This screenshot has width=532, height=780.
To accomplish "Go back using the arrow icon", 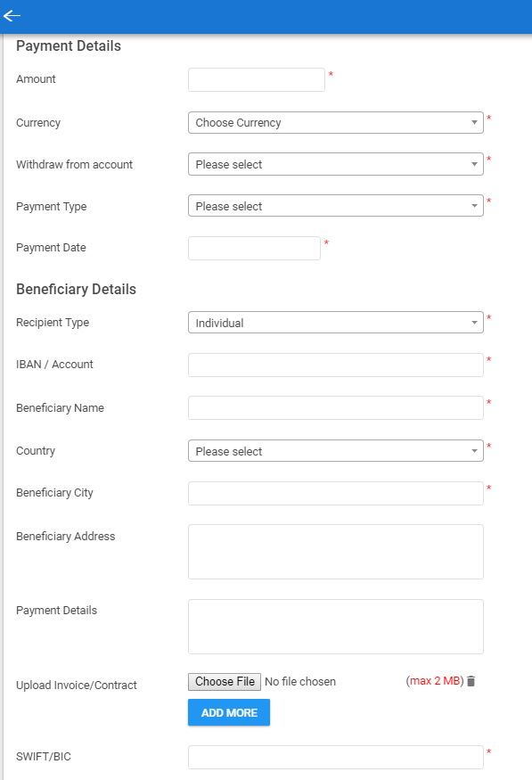I will click(12, 16).
